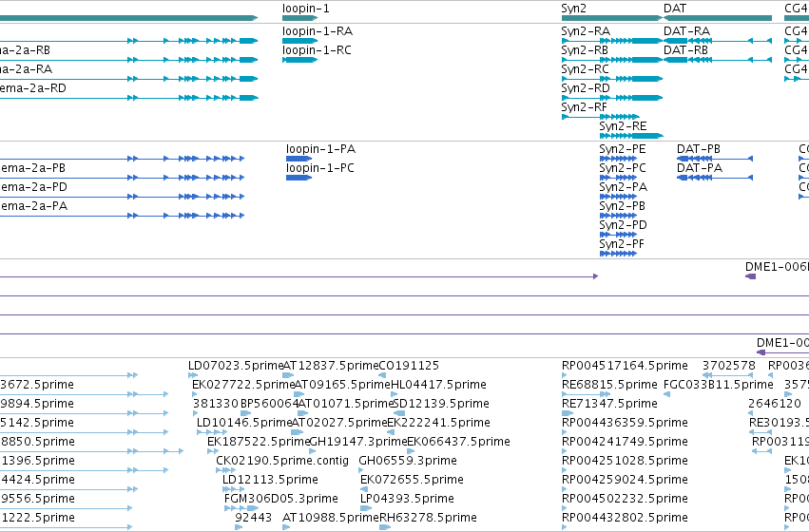809x532 pixels.
Task: Click EST FGM306D05.3prime
Action: (x=281, y=499)
